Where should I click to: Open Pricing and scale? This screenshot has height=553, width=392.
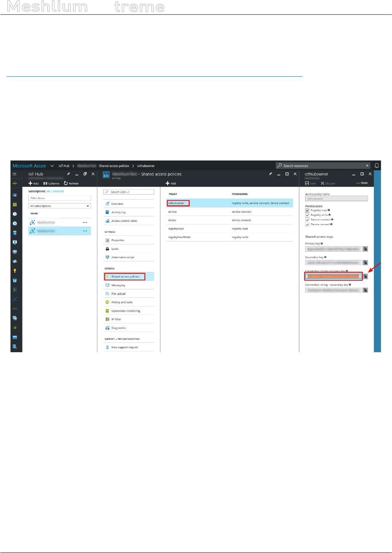click(129, 302)
